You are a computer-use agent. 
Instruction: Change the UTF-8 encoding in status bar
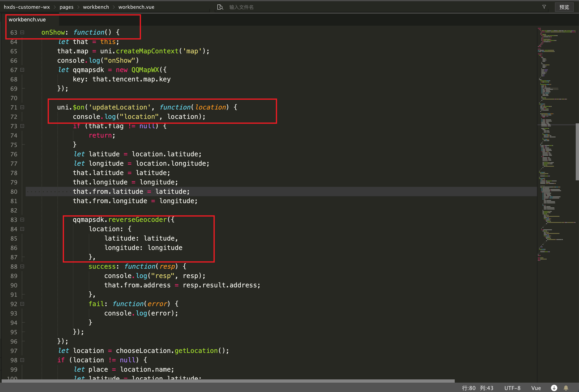512,388
